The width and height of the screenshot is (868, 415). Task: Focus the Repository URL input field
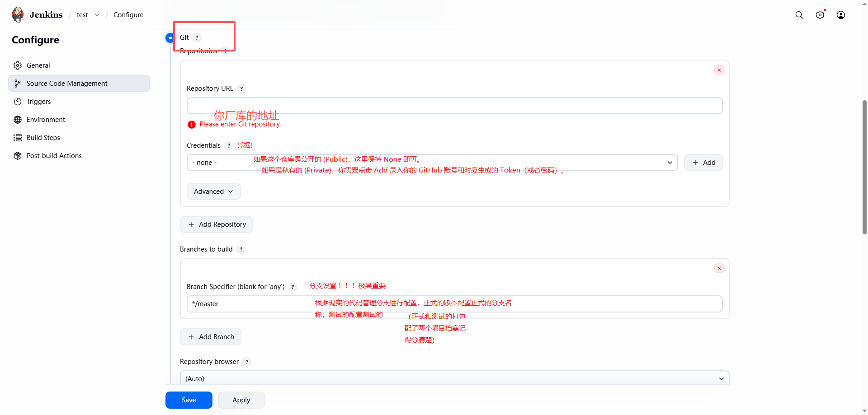coord(455,106)
